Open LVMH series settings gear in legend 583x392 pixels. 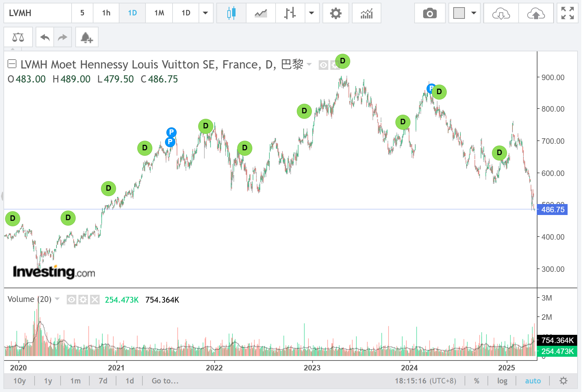click(334, 65)
